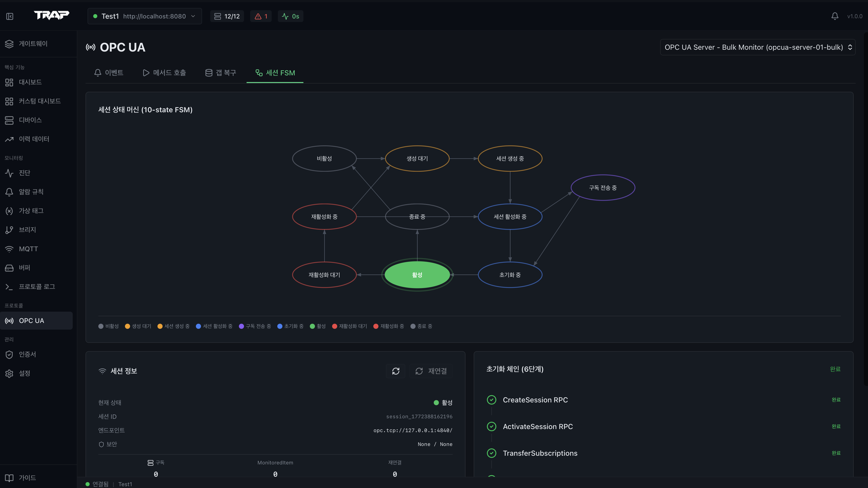Viewport: 868px width, 488px height.
Task: Open the OPC UA Server Bulk Monitor dropdown
Action: coord(757,47)
